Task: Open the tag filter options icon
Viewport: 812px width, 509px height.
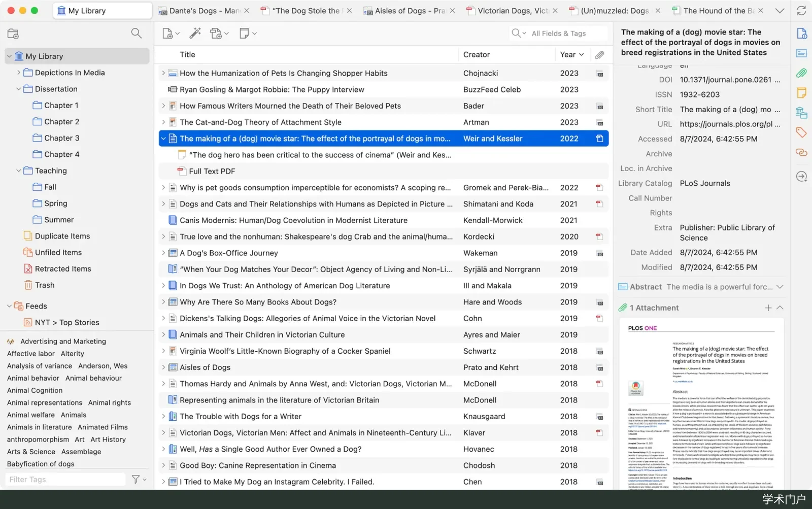Action: (139, 479)
